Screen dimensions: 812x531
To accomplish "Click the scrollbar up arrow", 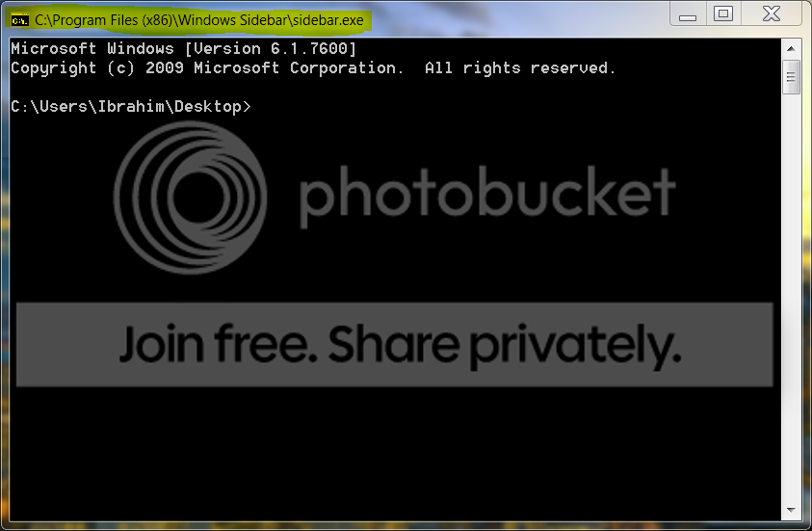I will [x=791, y=49].
